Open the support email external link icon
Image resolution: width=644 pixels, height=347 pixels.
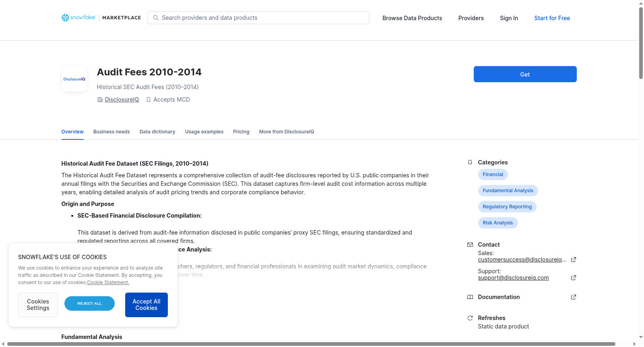click(x=574, y=278)
